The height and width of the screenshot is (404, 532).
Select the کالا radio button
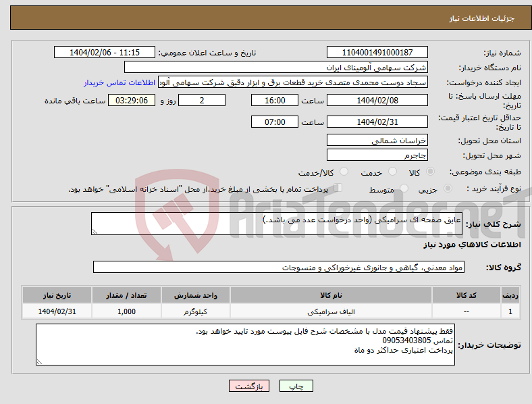coord(430,172)
